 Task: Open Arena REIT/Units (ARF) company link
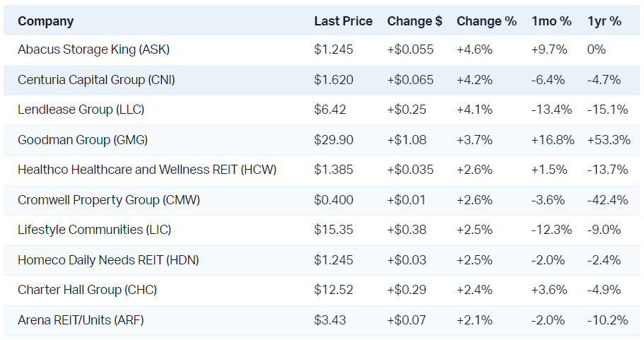coord(81,320)
